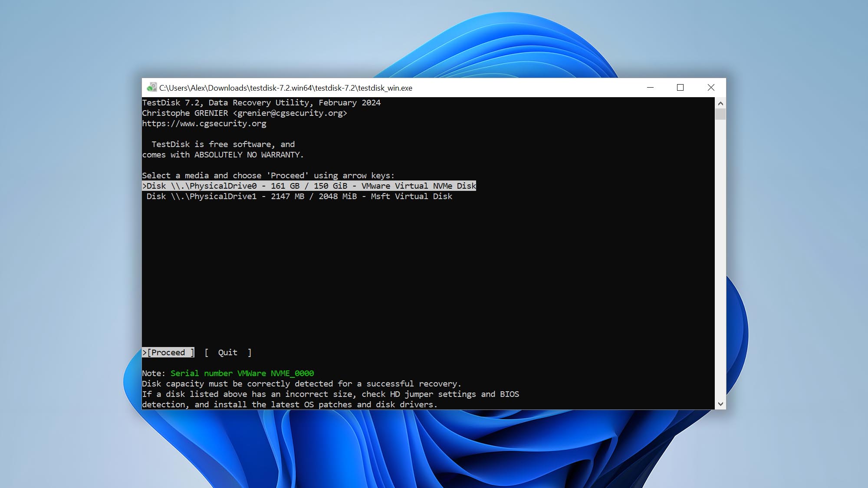868x488 pixels.
Task: Click the disk capacity warning note
Action: [x=302, y=383]
